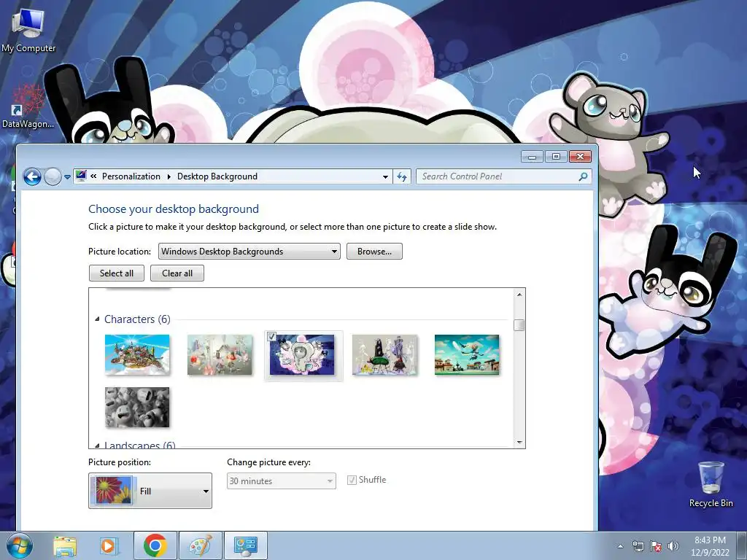Viewport: 747px width, 560px height.
Task: Switch to Google Chrome in taskbar
Action: tap(155, 545)
